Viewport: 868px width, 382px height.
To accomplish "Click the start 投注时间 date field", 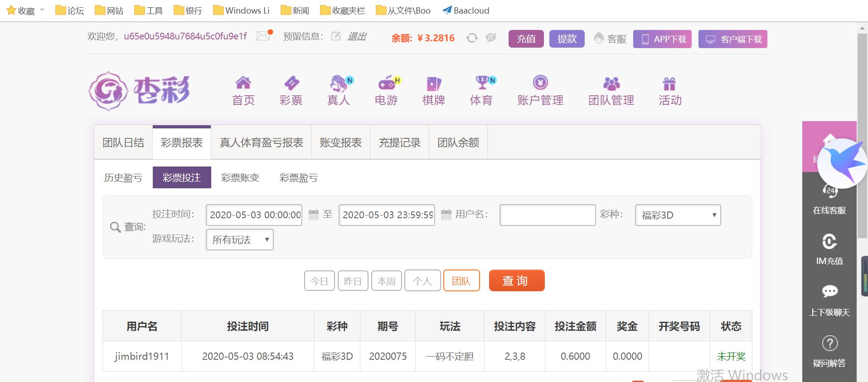I will (254, 215).
